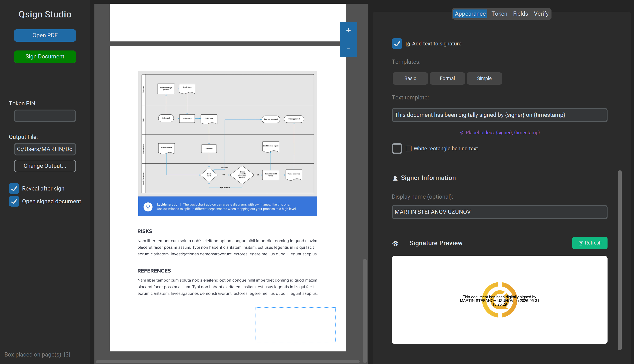Apply the Basic template
The image size is (634, 364).
click(x=410, y=78)
